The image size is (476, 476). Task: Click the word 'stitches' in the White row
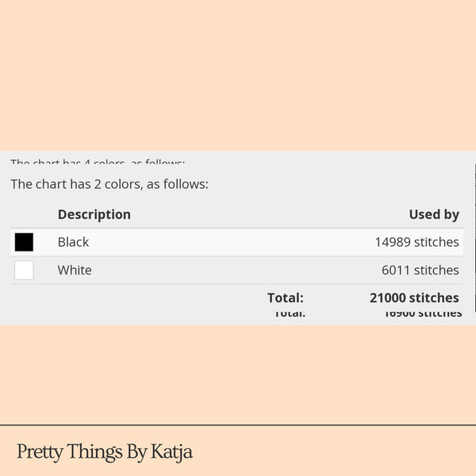click(x=436, y=271)
